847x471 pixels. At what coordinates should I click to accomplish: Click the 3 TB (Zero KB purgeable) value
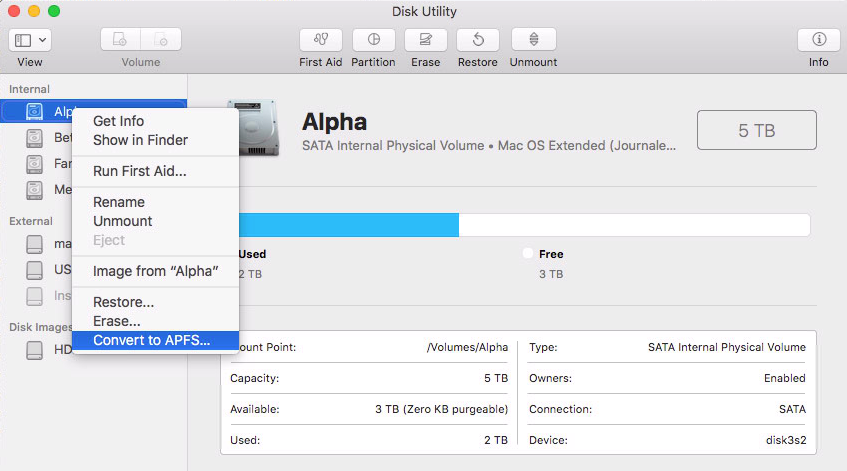pos(441,409)
